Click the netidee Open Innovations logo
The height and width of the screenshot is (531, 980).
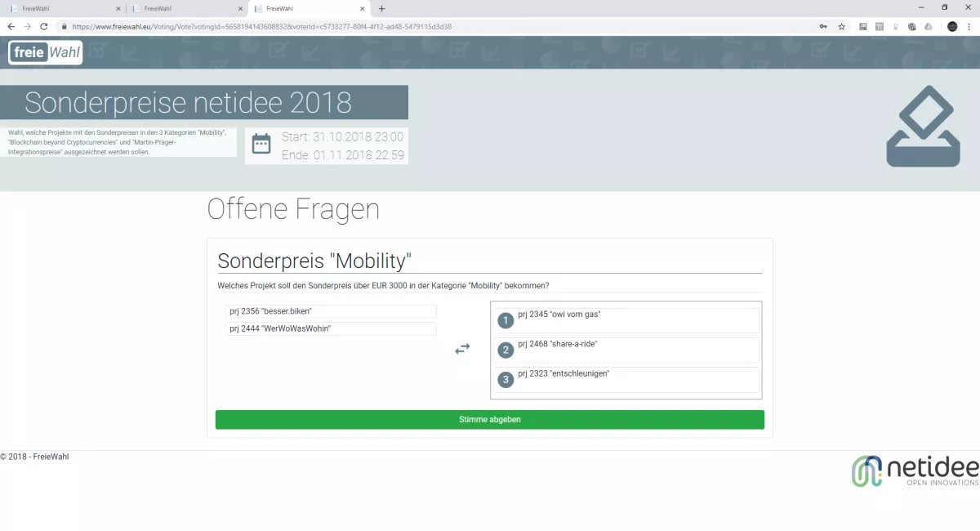(x=915, y=471)
